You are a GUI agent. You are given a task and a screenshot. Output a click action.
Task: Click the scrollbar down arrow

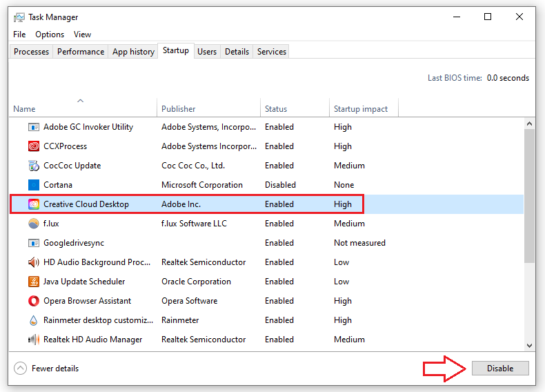[x=529, y=345]
